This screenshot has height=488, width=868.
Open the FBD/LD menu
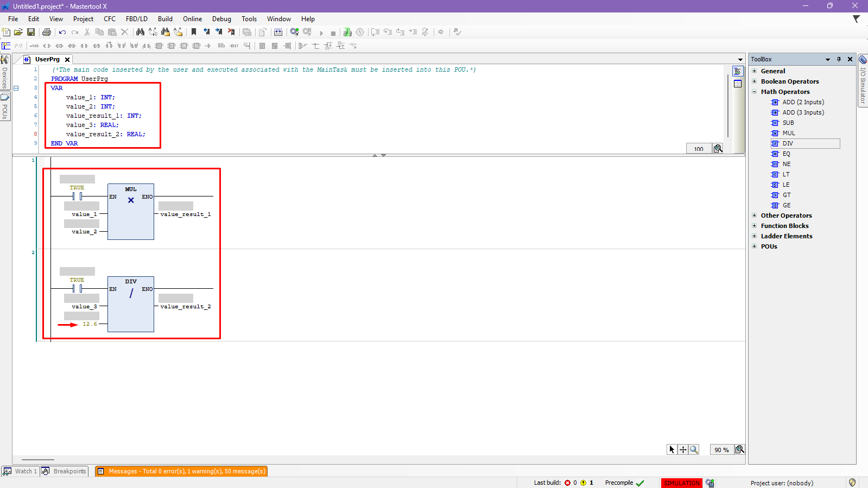(136, 19)
